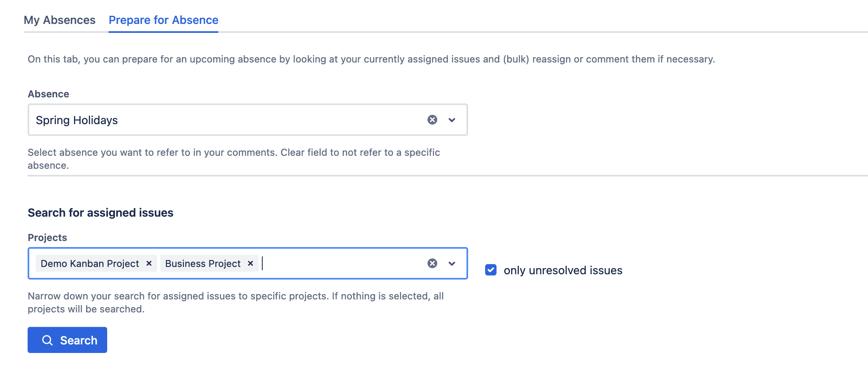Open the Projects dropdown chevron
This screenshot has height=370, width=868.
point(452,263)
